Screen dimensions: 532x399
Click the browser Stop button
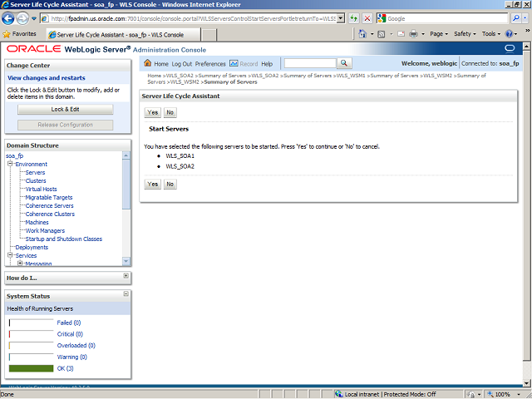(367, 17)
